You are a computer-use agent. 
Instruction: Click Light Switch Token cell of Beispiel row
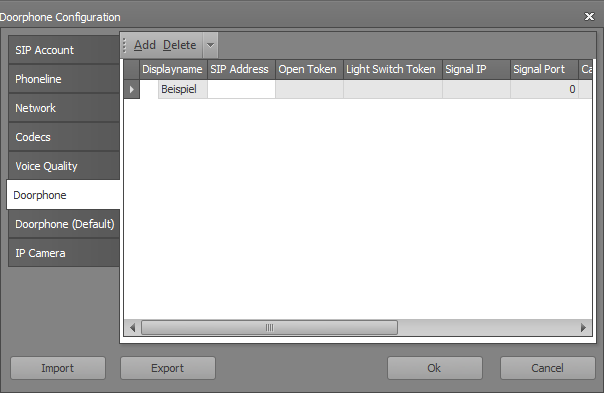(x=393, y=89)
